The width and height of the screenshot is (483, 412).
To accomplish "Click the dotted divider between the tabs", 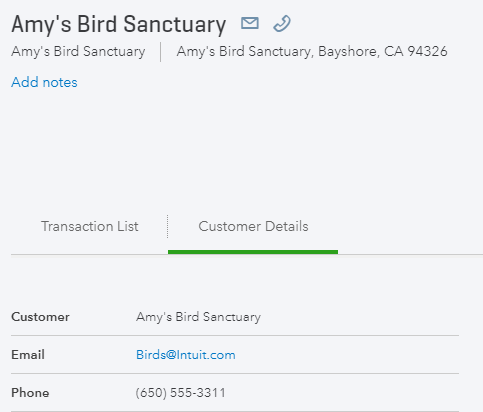I will tap(167, 227).
